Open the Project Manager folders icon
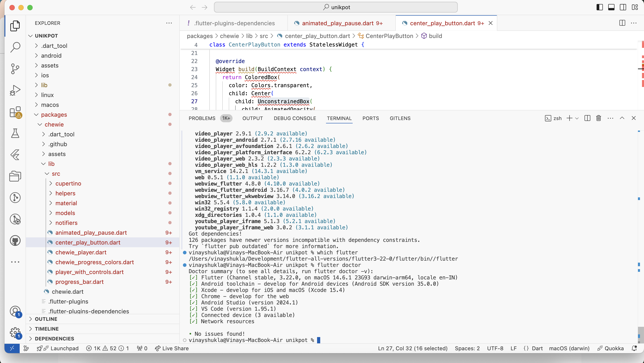 tap(15, 176)
